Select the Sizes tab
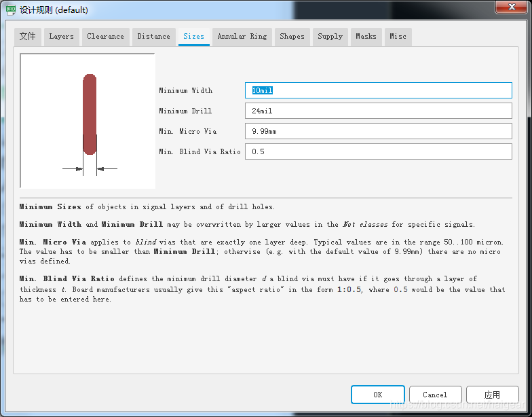 click(x=193, y=37)
